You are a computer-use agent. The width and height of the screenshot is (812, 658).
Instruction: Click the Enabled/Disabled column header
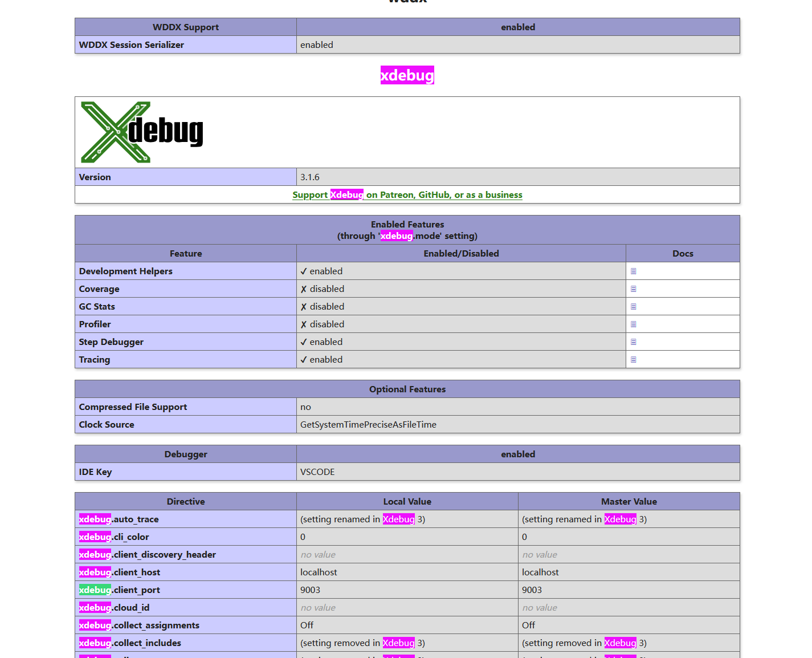461,254
